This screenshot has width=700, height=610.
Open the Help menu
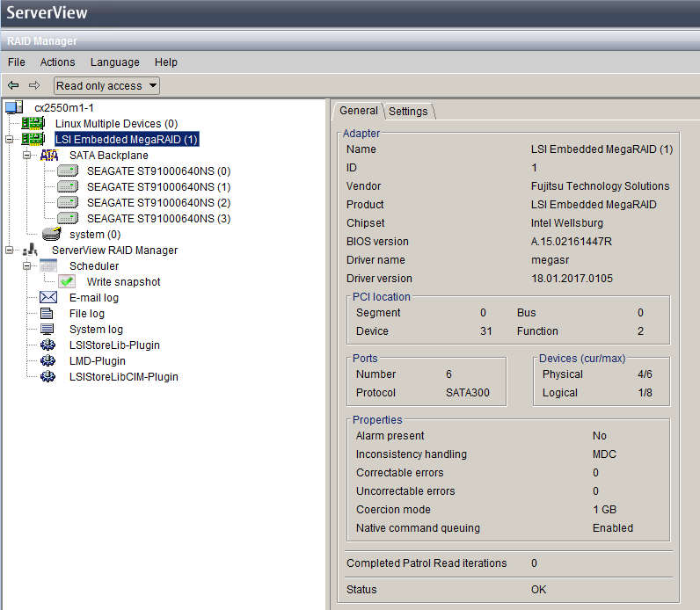(166, 62)
